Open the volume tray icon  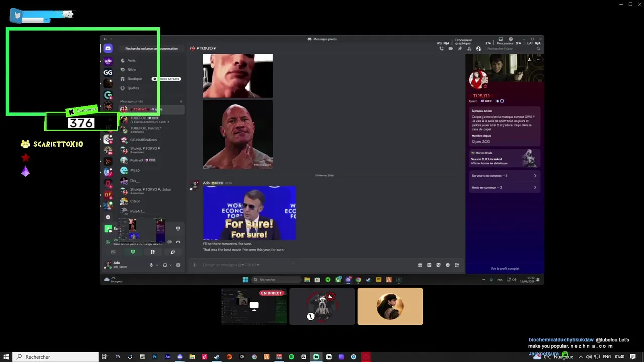point(589,357)
